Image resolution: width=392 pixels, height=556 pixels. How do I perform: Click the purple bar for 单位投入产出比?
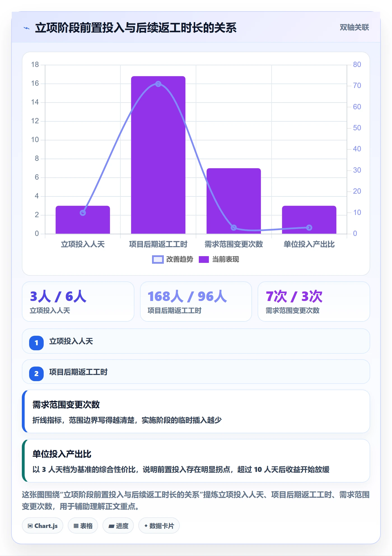[x=309, y=220]
